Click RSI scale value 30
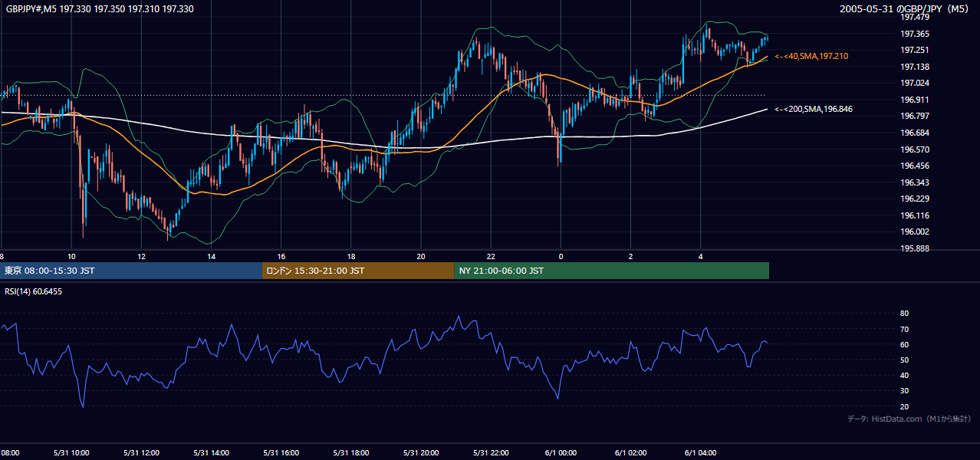This screenshot has width=980, height=460. [904, 390]
